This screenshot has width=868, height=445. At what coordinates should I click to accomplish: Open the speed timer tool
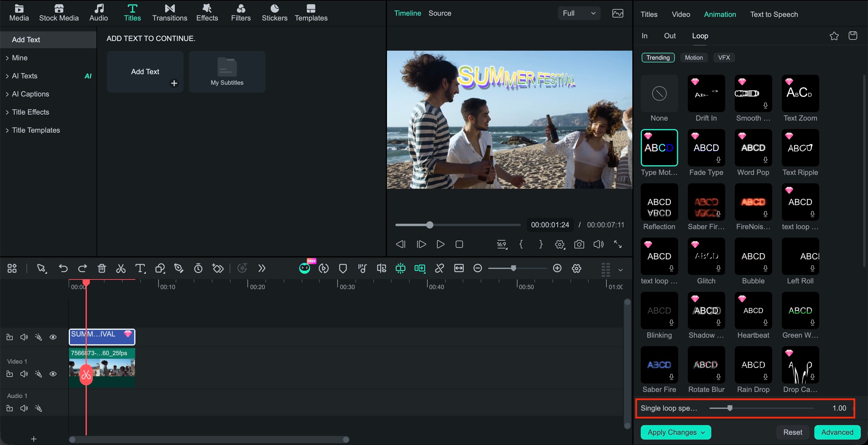198,268
